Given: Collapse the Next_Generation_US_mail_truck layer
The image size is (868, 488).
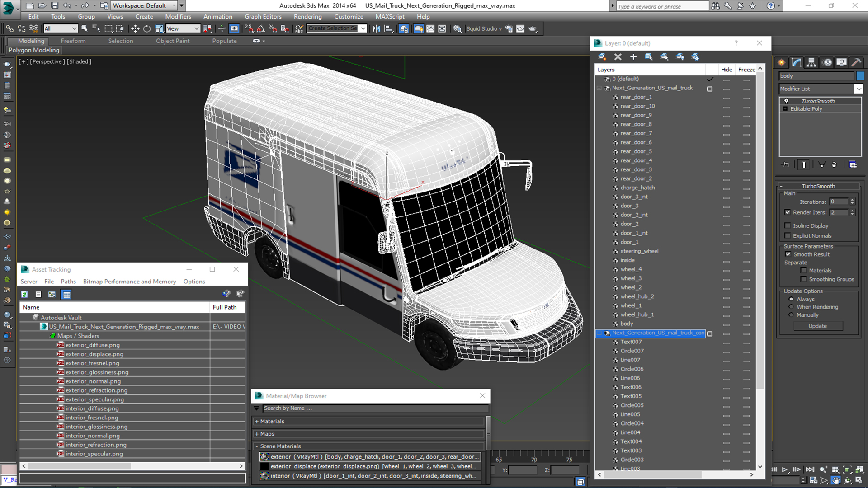Looking at the screenshot, I should pyautogui.click(x=599, y=88).
